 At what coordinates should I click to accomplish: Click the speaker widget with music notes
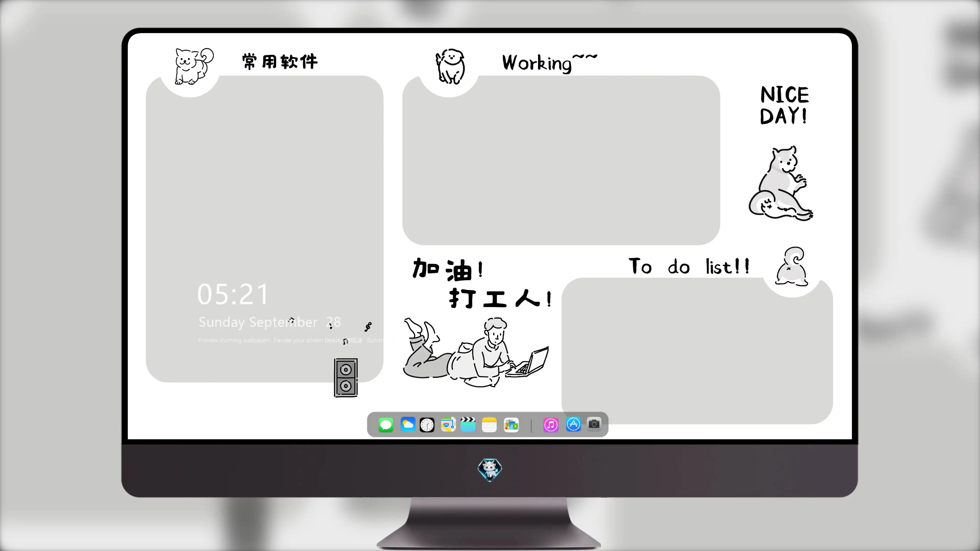click(346, 378)
